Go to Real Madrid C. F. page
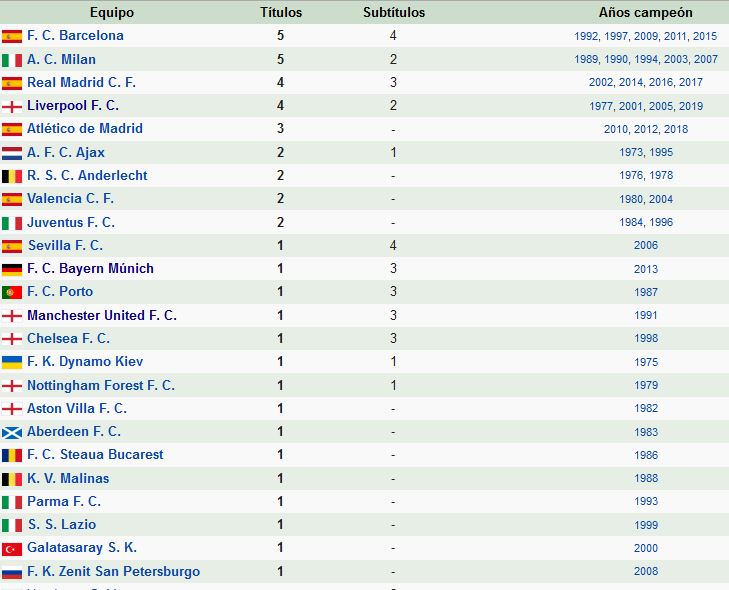Screen dimensions: 729x590 pyautogui.click(x=81, y=82)
